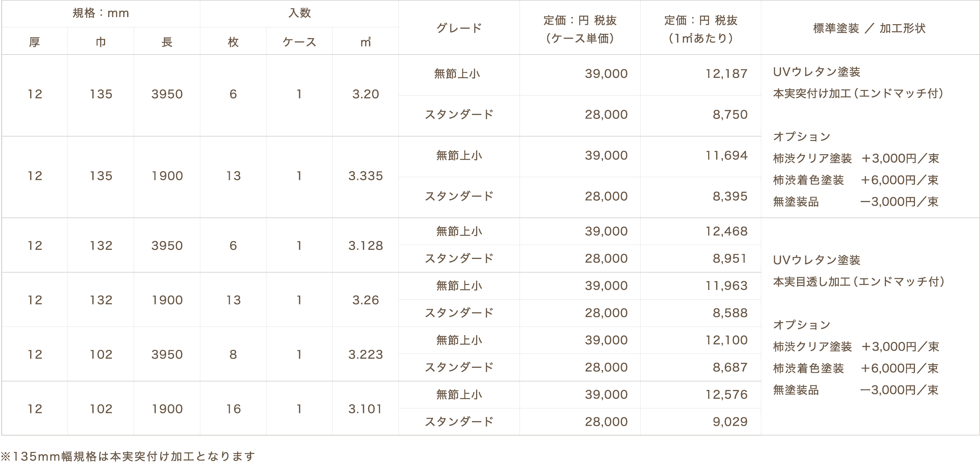Click the per-㎡ price 11,694
980x469 pixels.
click(726, 156)
